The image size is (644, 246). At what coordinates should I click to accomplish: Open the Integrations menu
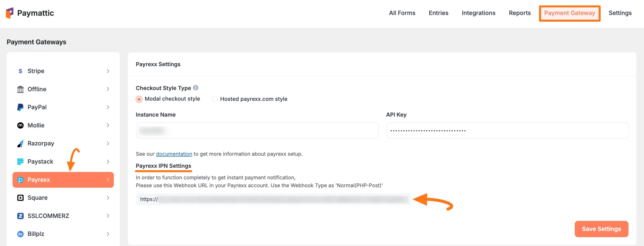478,13
